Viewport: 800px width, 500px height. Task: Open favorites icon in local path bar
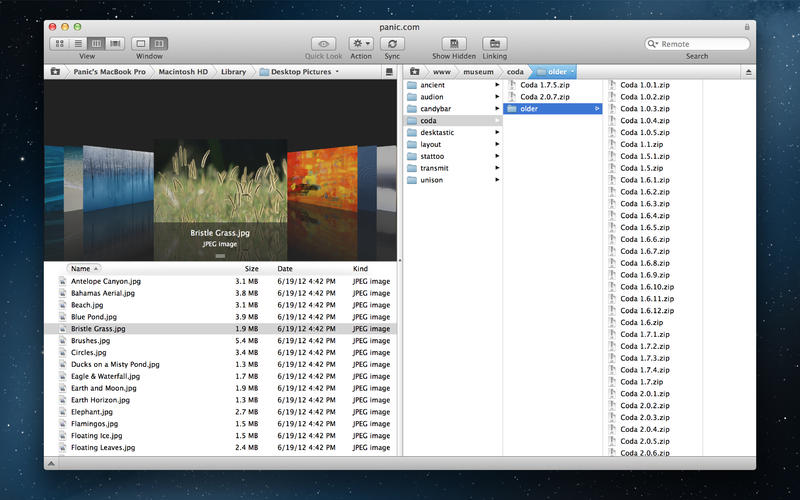pos(55,72)
